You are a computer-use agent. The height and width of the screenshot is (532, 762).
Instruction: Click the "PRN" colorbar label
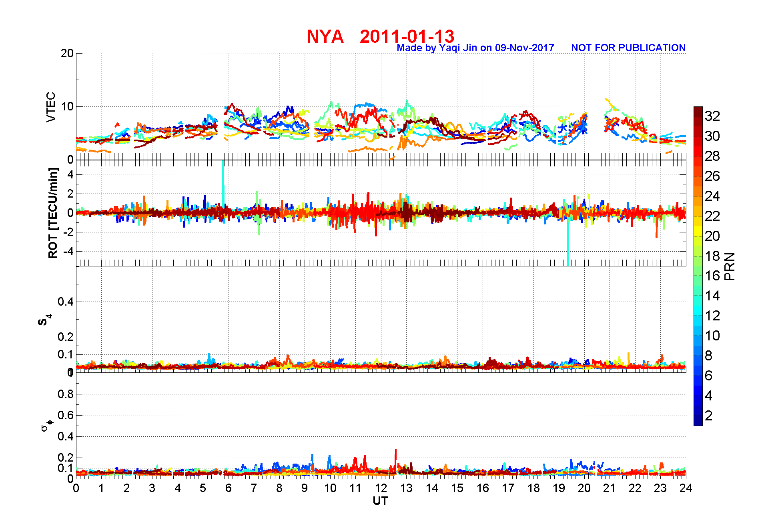(730, 266)
